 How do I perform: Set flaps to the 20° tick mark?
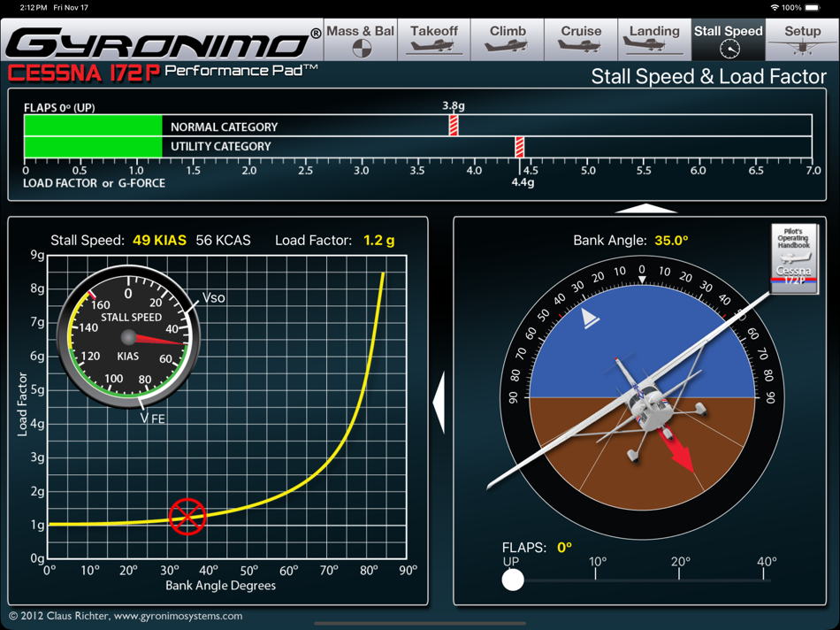(x=679, y=573)
